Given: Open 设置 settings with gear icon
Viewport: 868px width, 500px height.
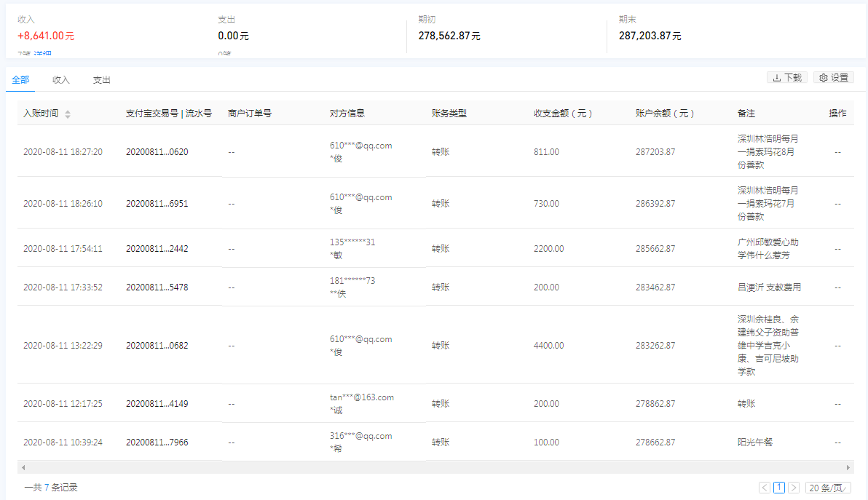Looking at the screenshot, I should [833, 78].
